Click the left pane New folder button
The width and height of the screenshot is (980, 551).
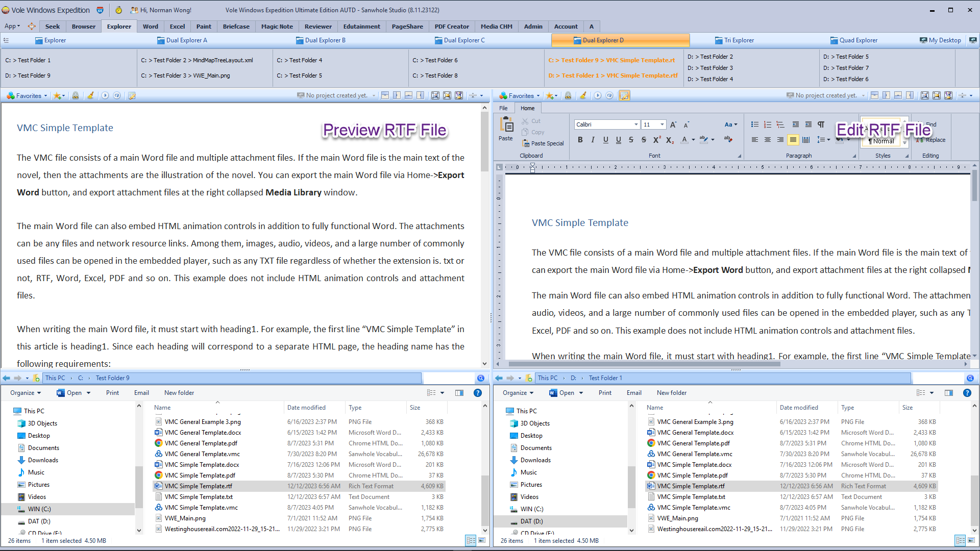tap(179, 393)
